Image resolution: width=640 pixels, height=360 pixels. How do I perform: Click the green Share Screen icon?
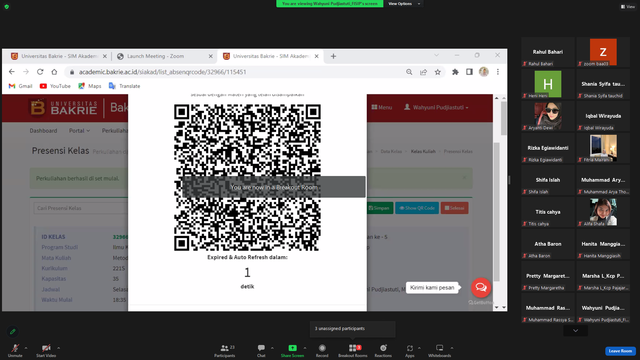click(293, 348)
